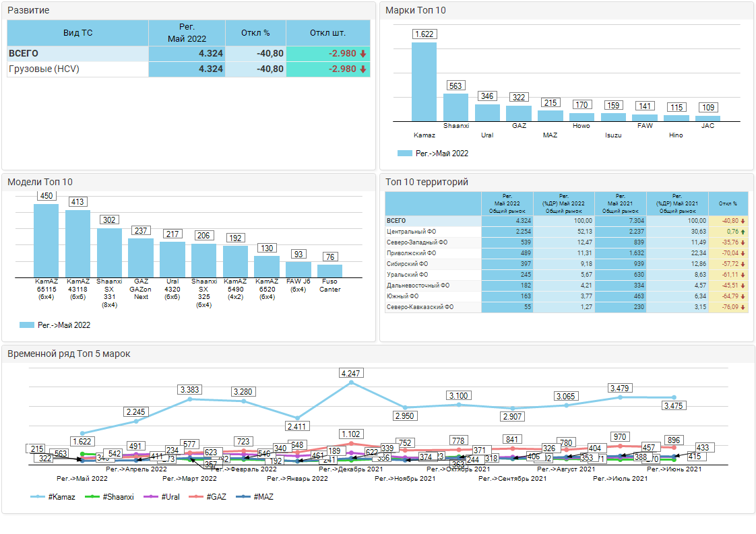Click the red arrow beside Приволжский ФО deviation
This screenshot has width=756, height=534.
click(x=743, y=253)
